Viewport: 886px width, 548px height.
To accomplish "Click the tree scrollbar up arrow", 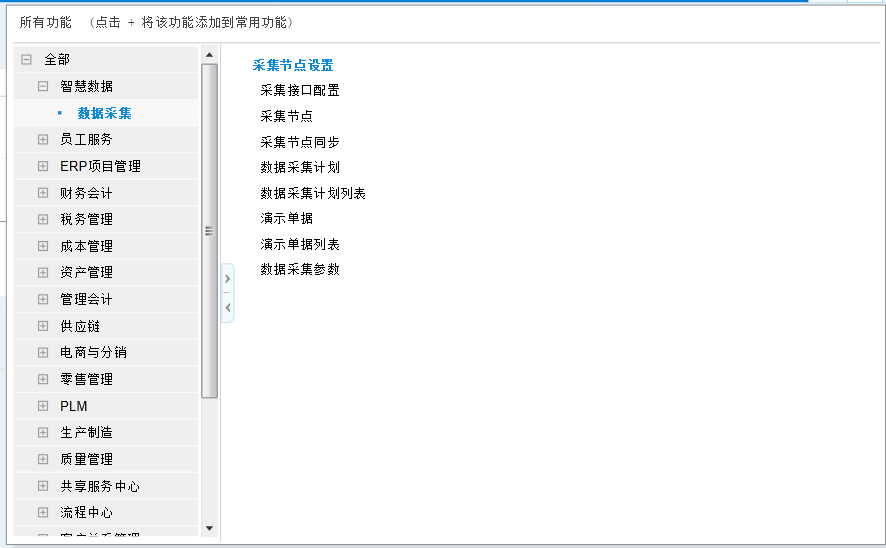I will pos(209,55).
